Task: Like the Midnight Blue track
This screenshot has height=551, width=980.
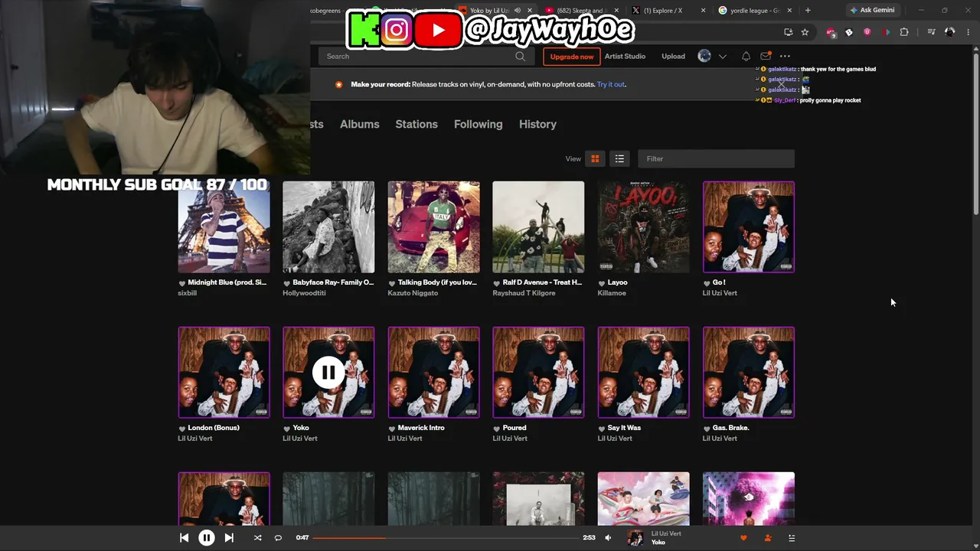Action: (182, 283)
